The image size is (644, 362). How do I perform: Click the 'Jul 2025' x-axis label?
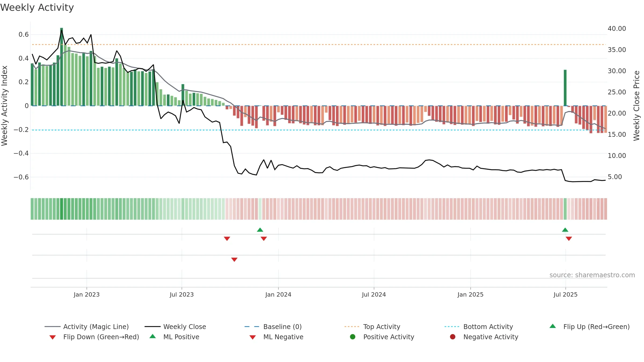point(565,294)
